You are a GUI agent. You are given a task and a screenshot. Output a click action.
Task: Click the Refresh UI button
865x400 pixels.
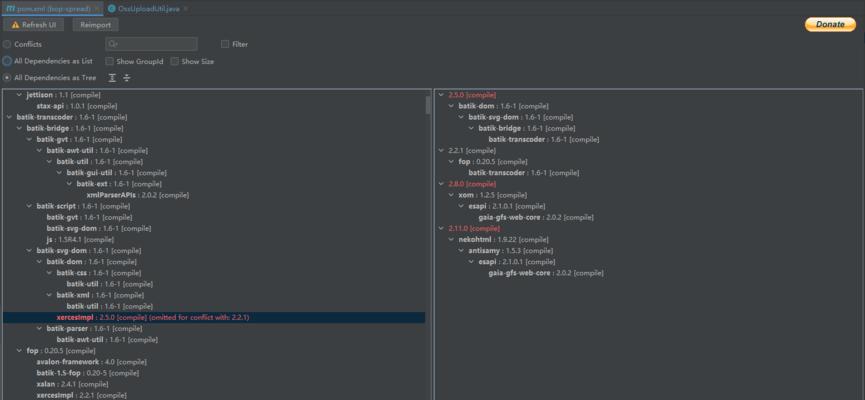point(34,25)
